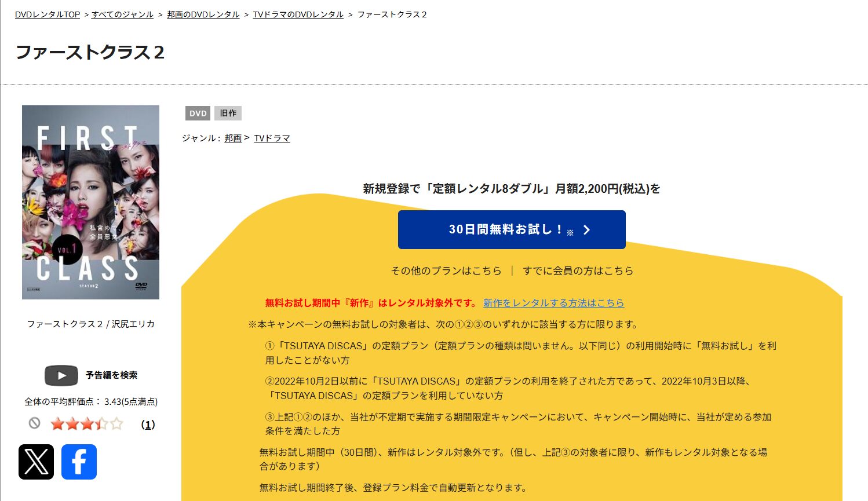Click the 旧作 badge

(x=228, y=113)
